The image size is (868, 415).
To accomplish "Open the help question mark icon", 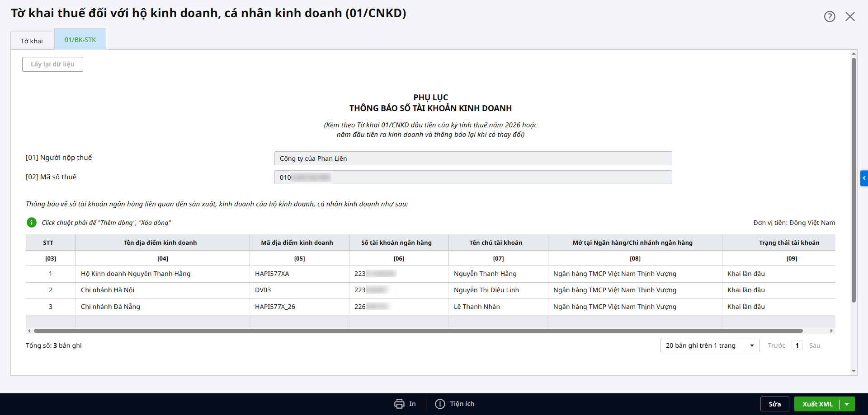I will click(x=829, y=17).
